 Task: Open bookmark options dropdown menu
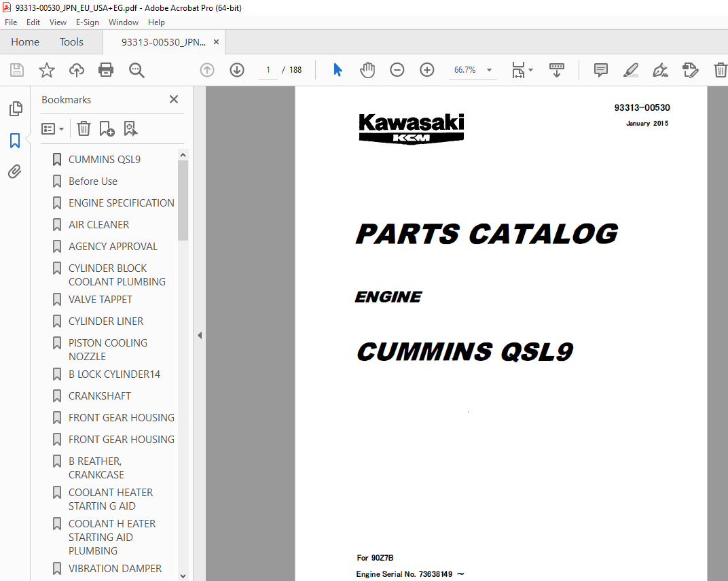click(52, 128)
